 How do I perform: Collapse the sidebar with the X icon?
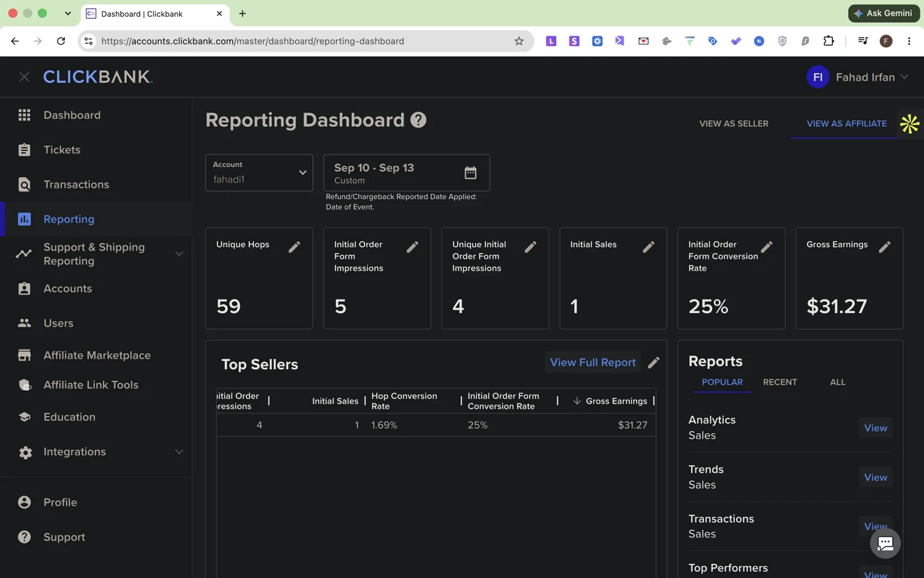(x=24, y=76)
